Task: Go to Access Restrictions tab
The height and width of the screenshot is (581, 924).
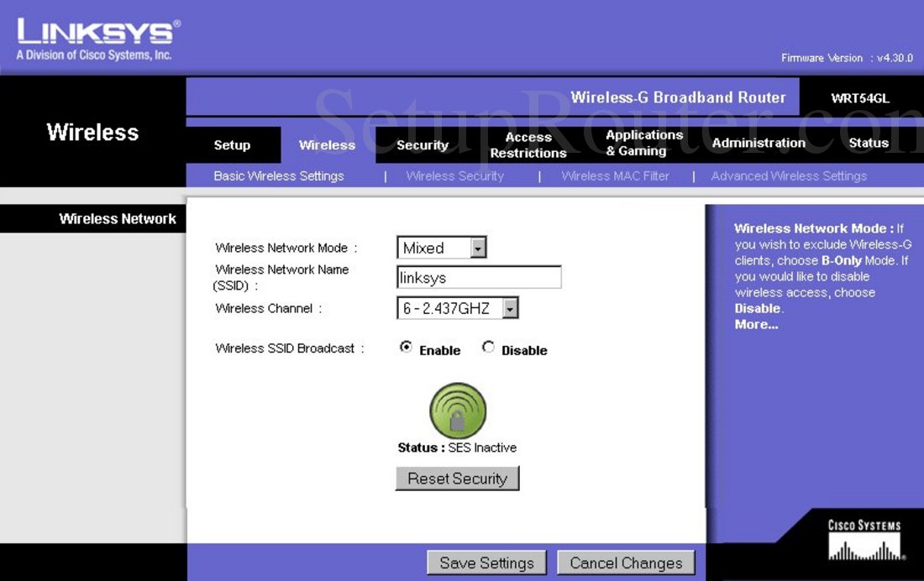Action: [x=528, y=145]
